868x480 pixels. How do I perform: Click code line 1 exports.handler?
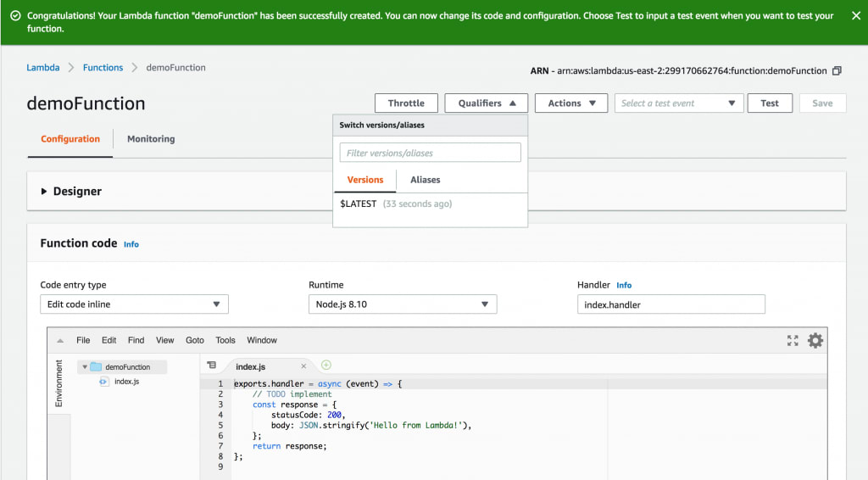(318, 383)
